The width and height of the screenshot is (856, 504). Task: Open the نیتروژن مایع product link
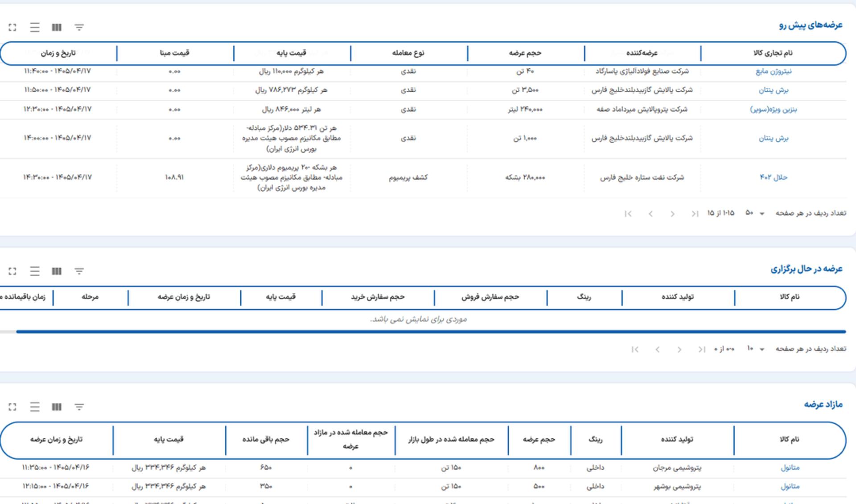click(x=774, y=71)
